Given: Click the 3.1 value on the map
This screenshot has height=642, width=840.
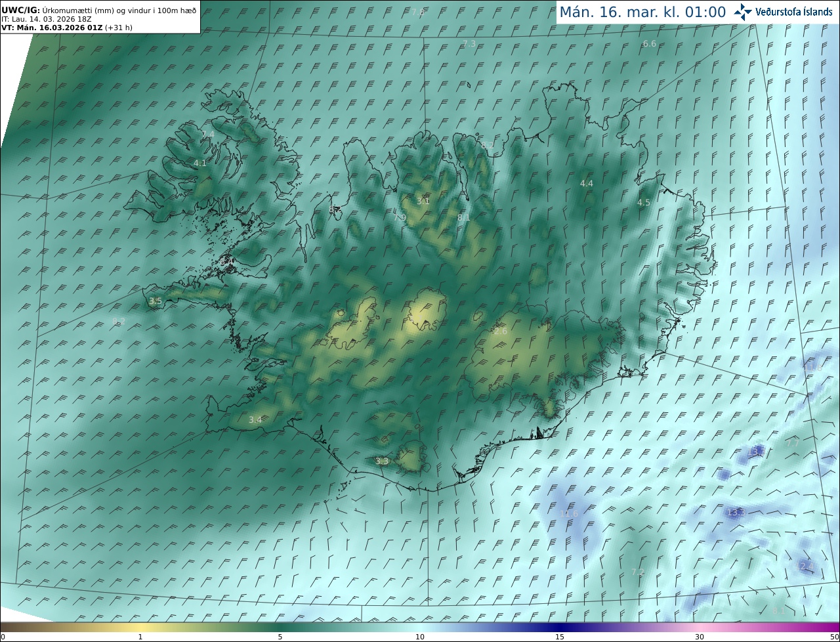Looking at the screenshot, I should (x=423, y=201).
